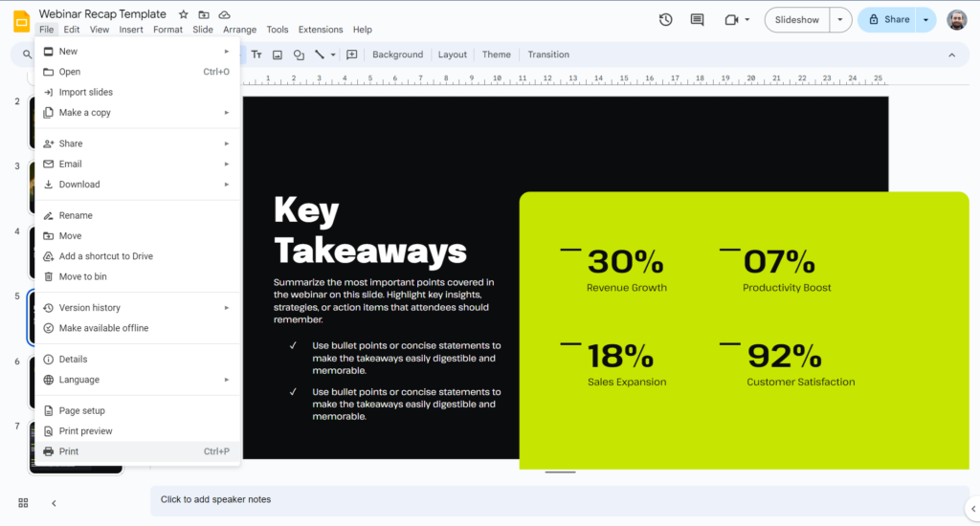Screen dimensions: 980x526
Task: Expand the Download submenu
Action: coord(227,185)
